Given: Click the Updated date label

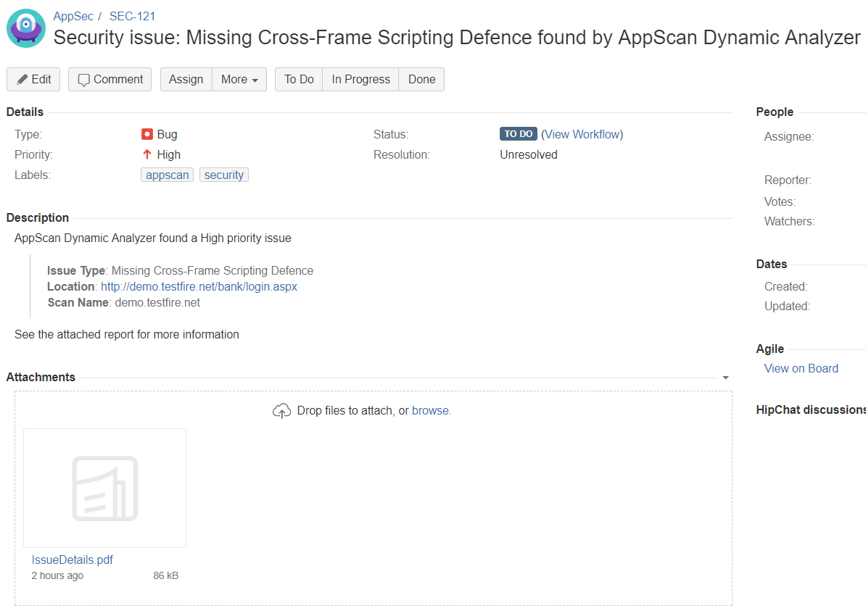Looking at the screenshot, I should (x=787, y=307).
